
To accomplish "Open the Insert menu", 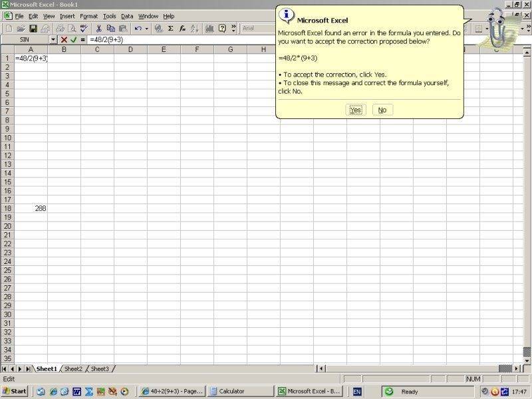I will tap(67, 16).
